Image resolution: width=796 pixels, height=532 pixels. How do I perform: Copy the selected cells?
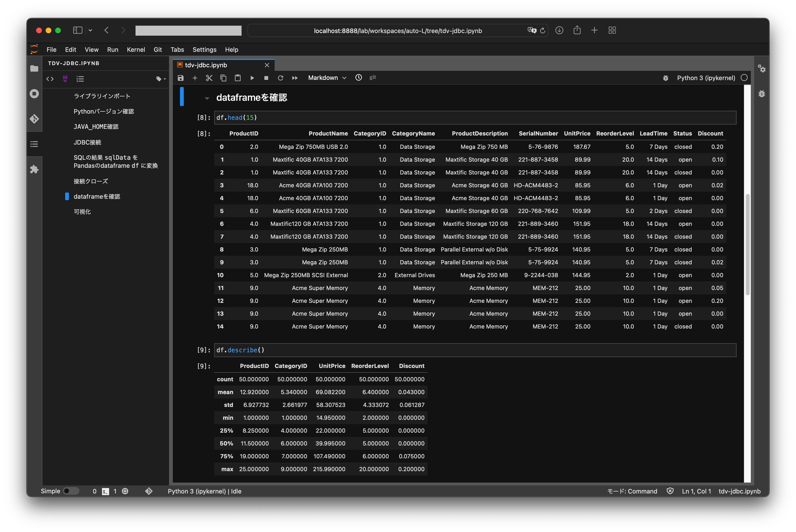click(x=223, y=78)
